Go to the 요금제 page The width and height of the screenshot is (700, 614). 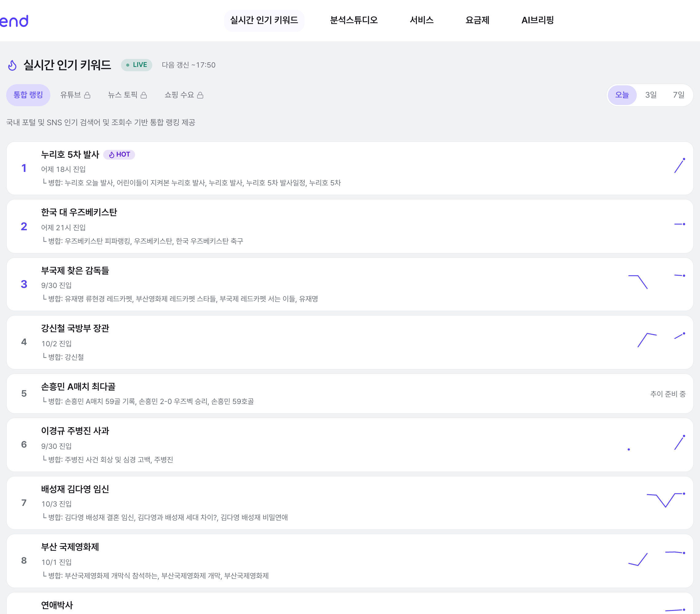(x=477, y=21)
